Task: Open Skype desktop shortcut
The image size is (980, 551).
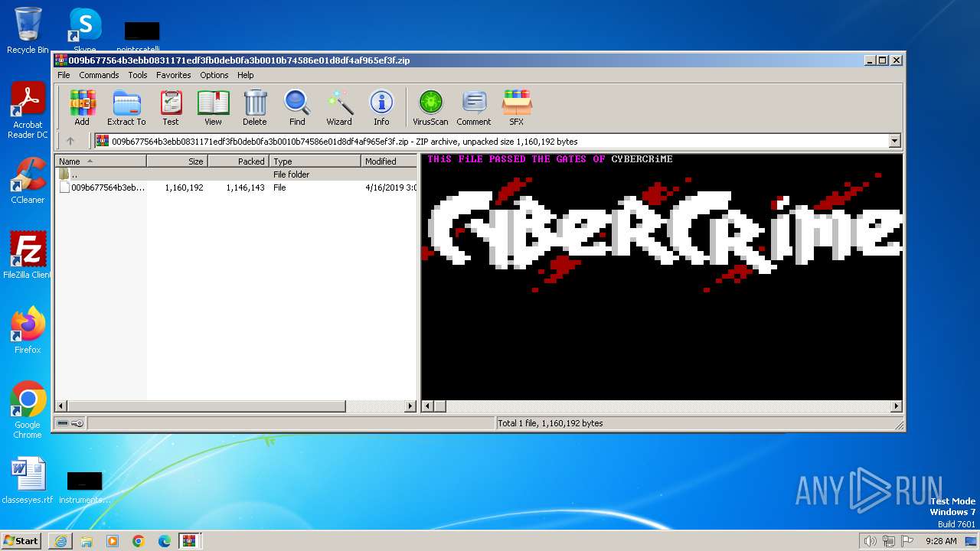Action: [x=85, y=31]
